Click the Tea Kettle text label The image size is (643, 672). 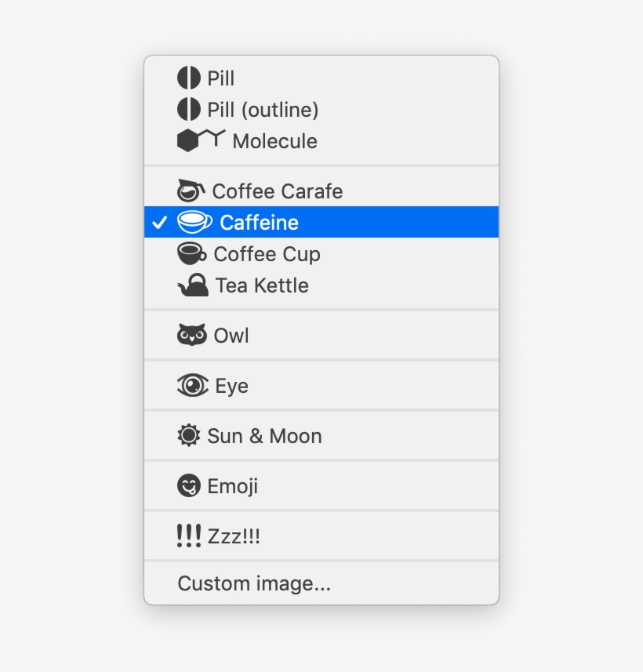click(261, 285)
